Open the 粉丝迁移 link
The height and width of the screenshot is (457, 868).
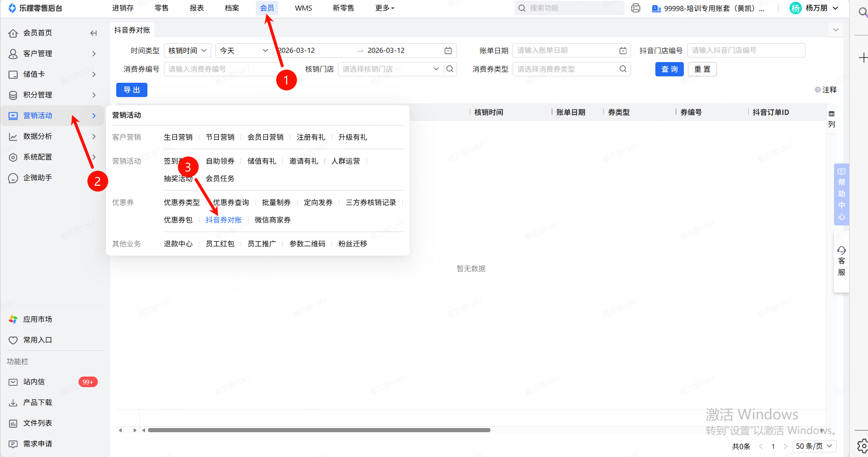click(353, 244)
